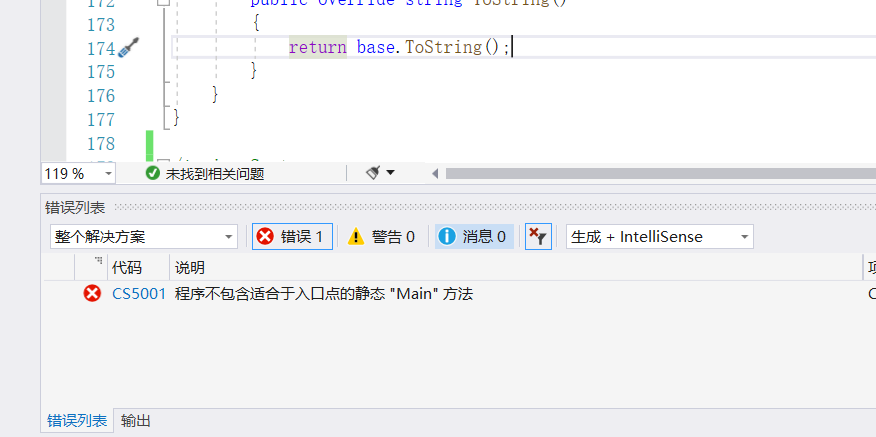Open the 整个解决方案 scope dropdown
876x437 pixels.
(x=144, y=236)
